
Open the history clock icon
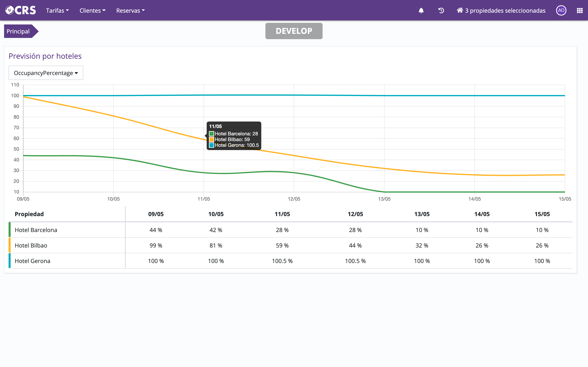pyautogui.click(x=441, y=10)
